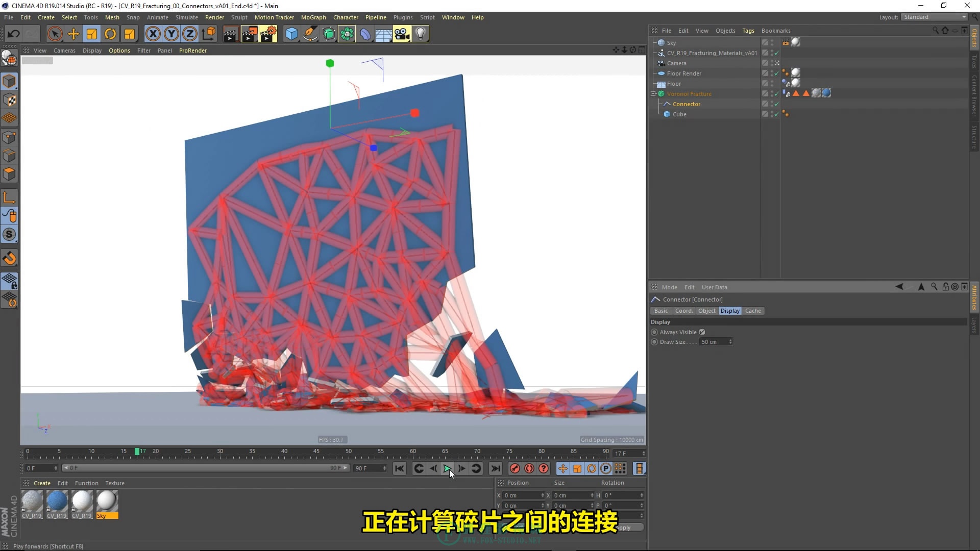Image resolution: width=980 pixels, height=551 pixels.
Task: Toggle the Y axis lock
Action: [171, 34]
